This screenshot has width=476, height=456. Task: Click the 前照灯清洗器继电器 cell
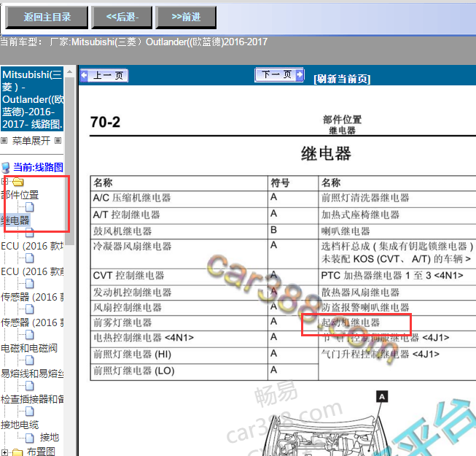pyautogui.click(x=397, y=198)
